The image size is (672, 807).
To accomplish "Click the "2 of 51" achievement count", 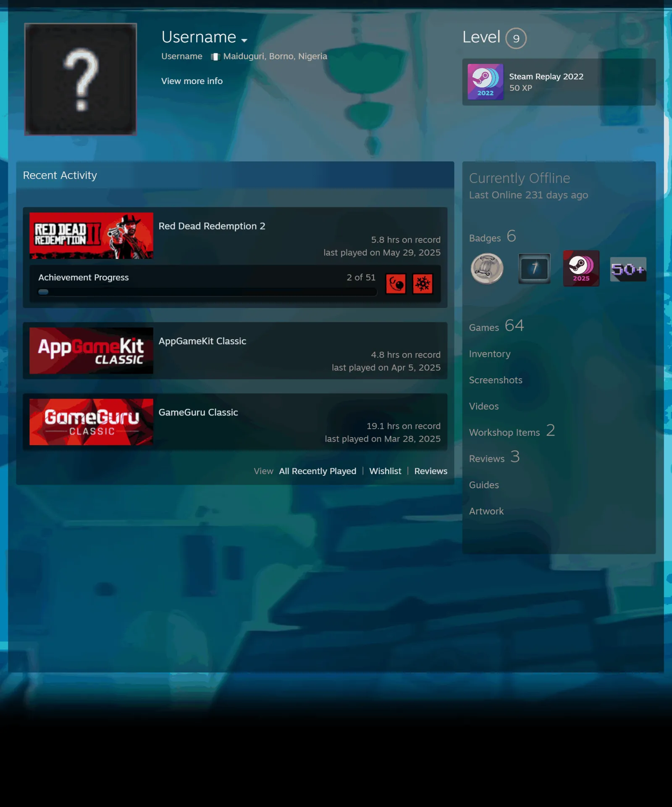I will (361, 277).
